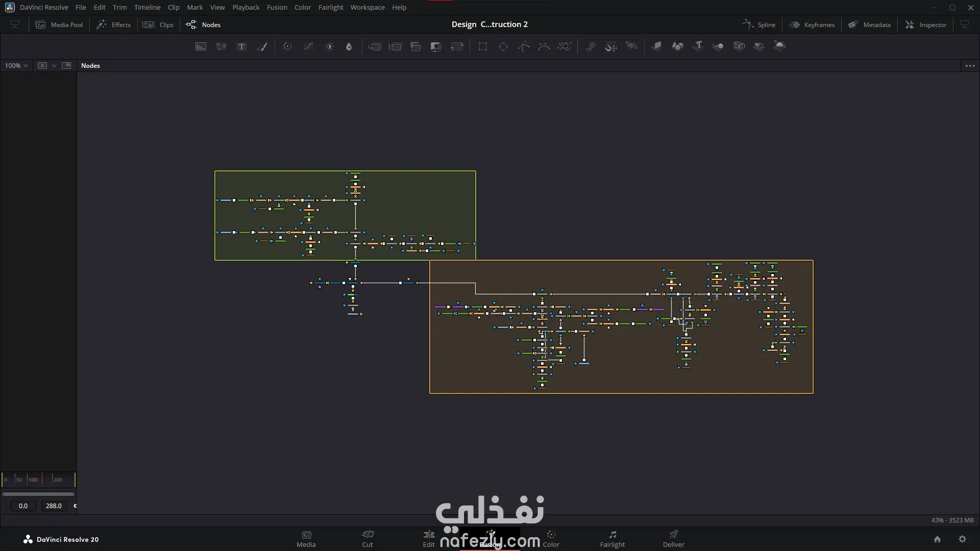980x551 pixels.
Task: Add an Ellipse mask node
Action: pyautogui.click(x=503, y=46)
